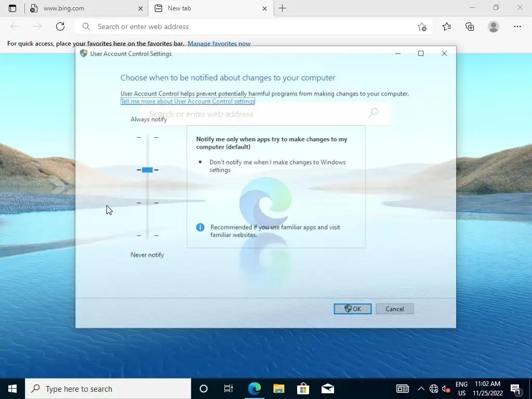Focus the Edge address bar
This screenshot has width=532, height=399.
click(x=253, y=26)
